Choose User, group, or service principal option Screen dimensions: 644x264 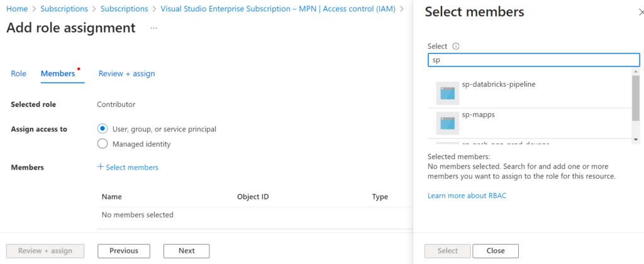[x=103, y=129]
